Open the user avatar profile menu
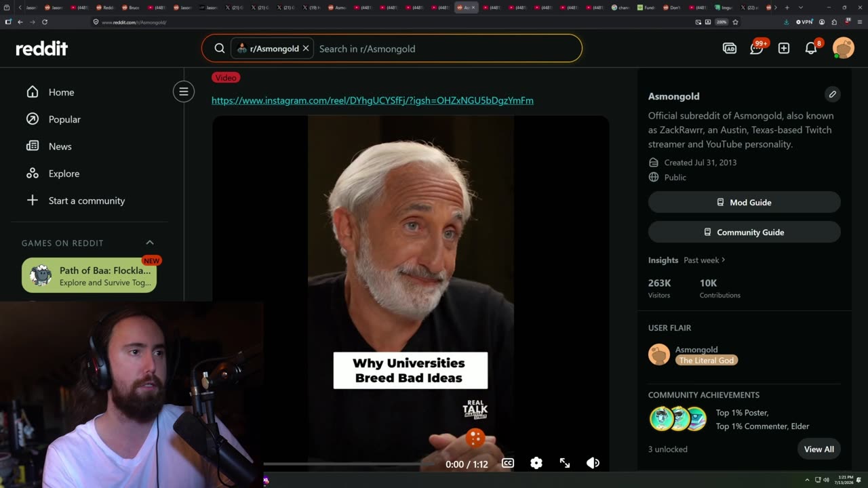This screenshot has height=488, width=868. 844,48
